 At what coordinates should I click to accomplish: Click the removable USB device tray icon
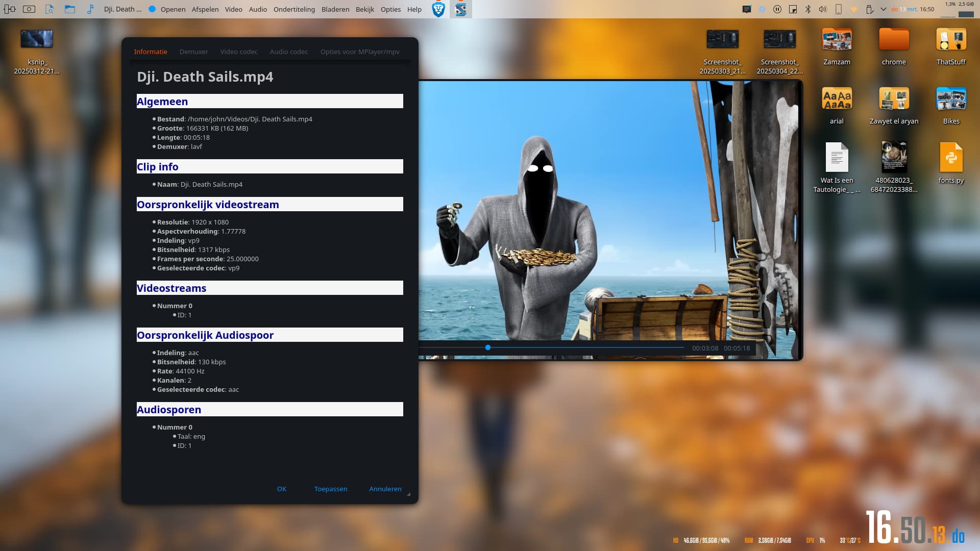pos(870,9)
